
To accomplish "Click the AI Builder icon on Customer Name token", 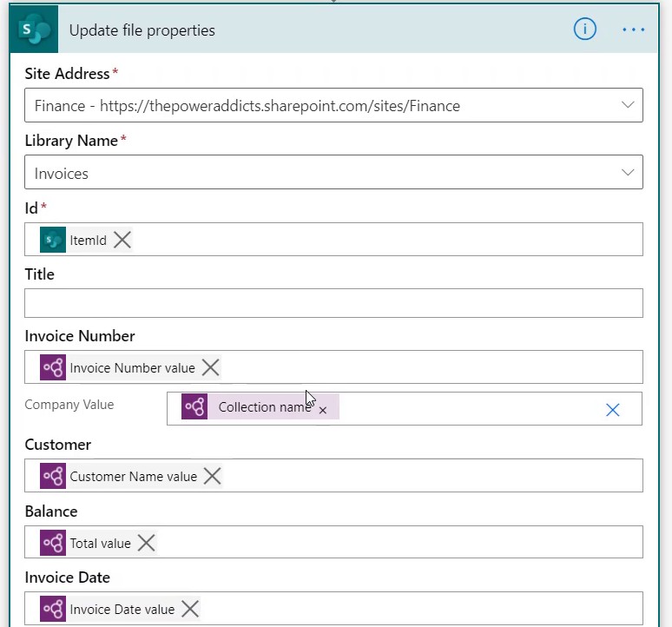I will 53,476.
